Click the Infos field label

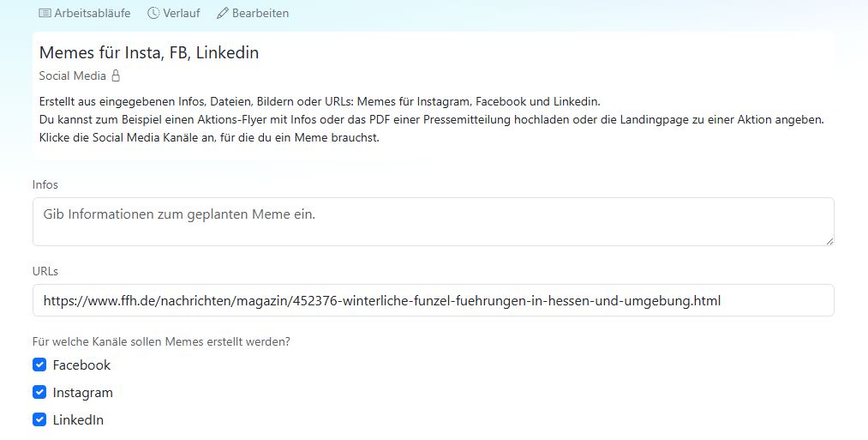pyautogui.click(x=45, y=184)
